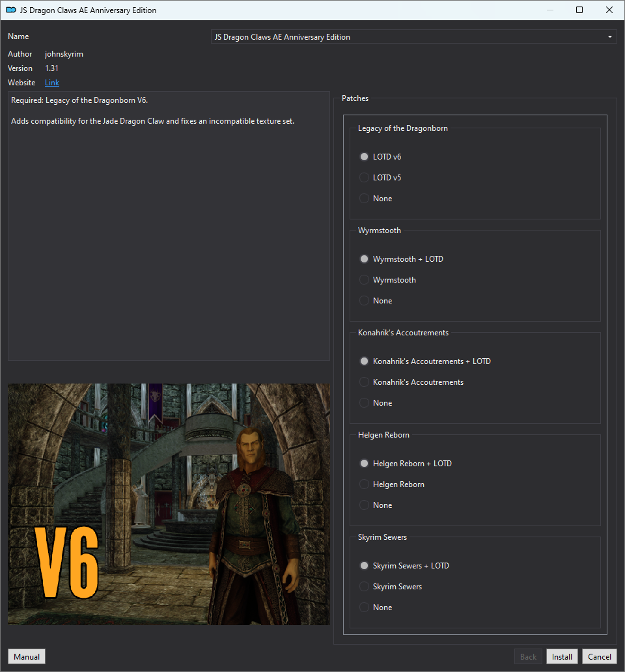The image size is (625, 672).
Task: Select Wyrmstooth + LOTD patch
Action: pos(402,259)
